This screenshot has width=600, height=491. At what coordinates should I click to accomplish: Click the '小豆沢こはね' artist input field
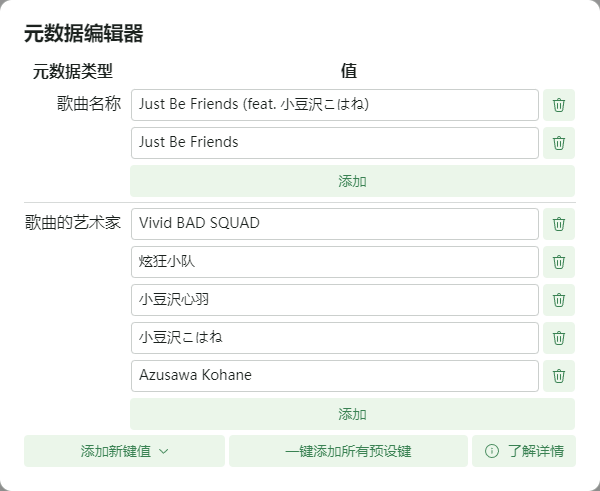[334, 338]
